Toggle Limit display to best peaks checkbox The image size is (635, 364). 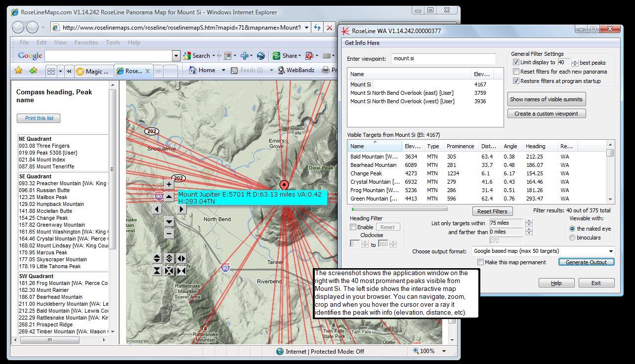coord(516,62)
